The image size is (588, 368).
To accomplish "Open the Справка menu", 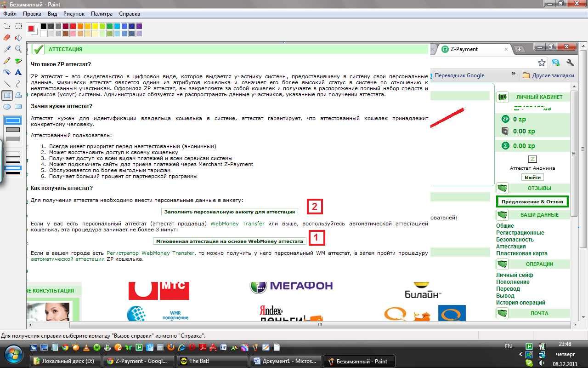I will (130, 14).
